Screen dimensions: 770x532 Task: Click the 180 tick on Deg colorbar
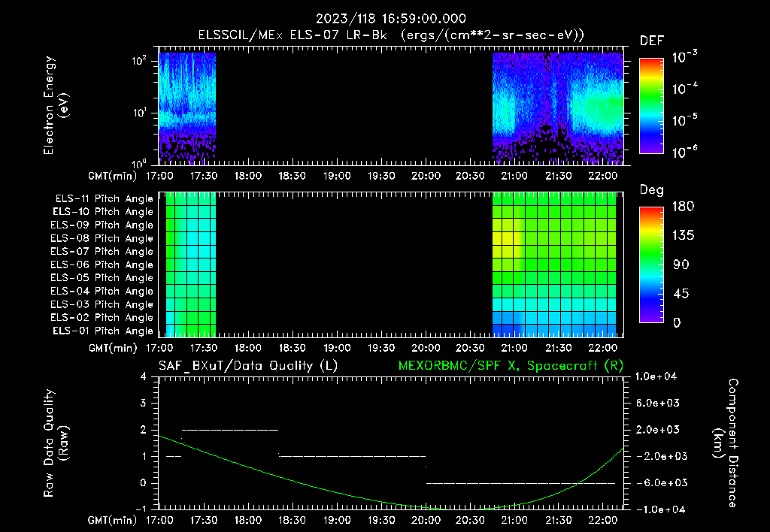683,207
